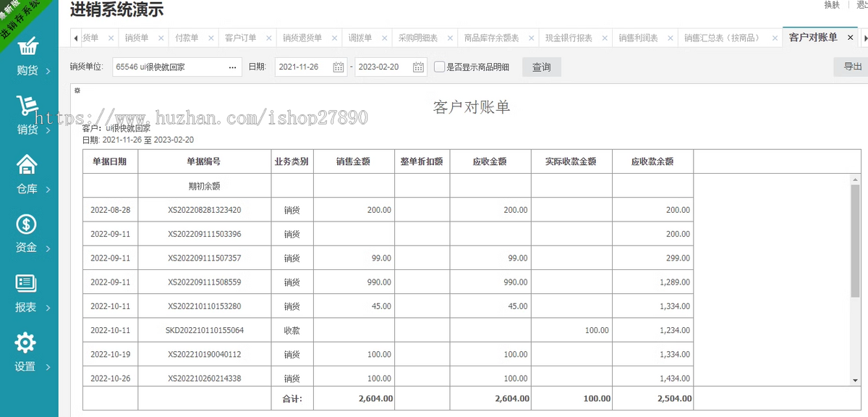
Task: Open the 资金 funds sidebar menu
Action: [29, 235]
